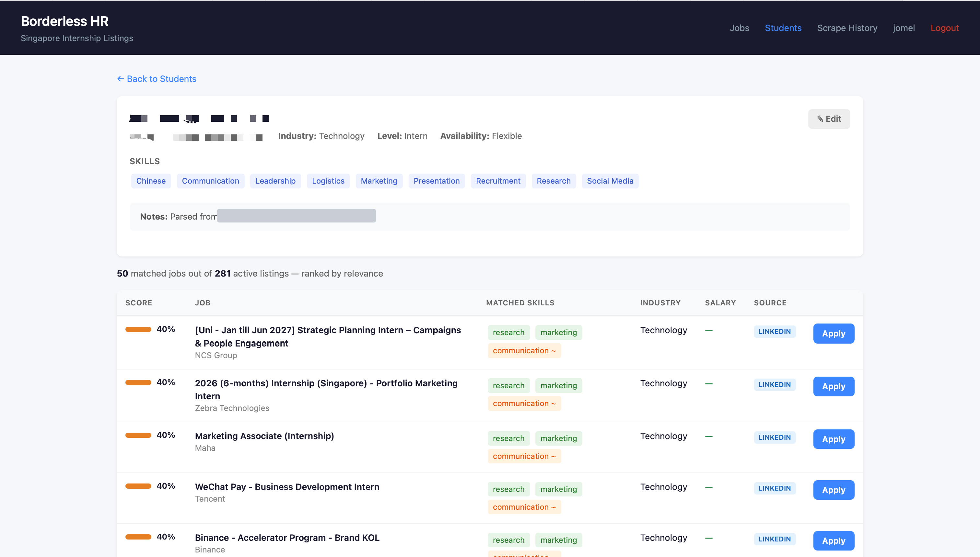Click the Edit button with pencil icon
The width and height of the screenshot is (980, 557).
point(829,119)
